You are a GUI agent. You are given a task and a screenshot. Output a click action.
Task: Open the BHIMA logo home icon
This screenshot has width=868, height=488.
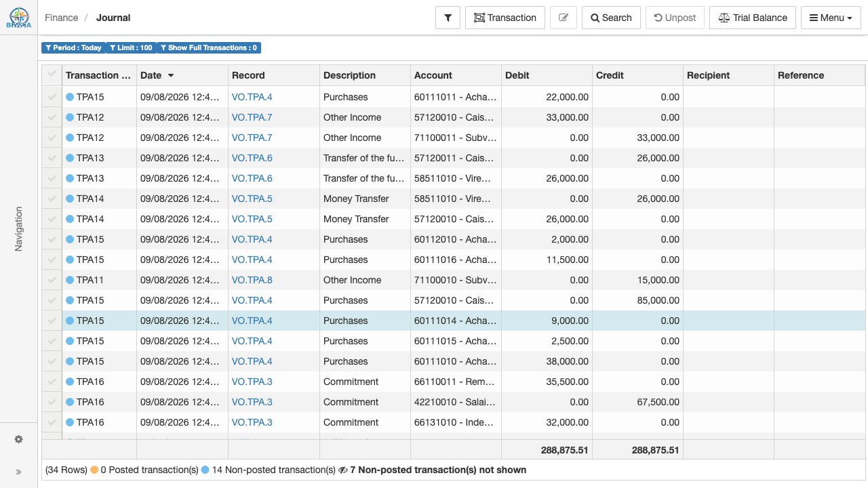pyautogui.click(x=18, y=18)
